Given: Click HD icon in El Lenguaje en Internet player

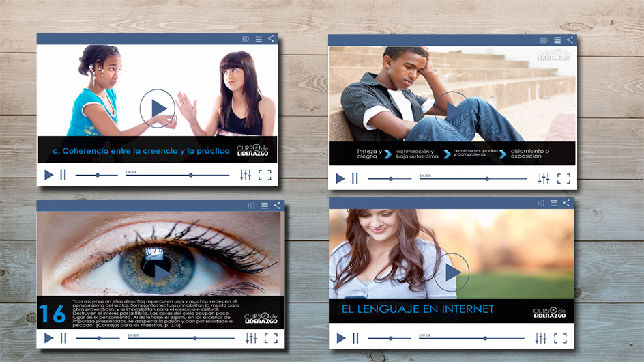Looking at the screenshot, I should click(x=541, y=204).
